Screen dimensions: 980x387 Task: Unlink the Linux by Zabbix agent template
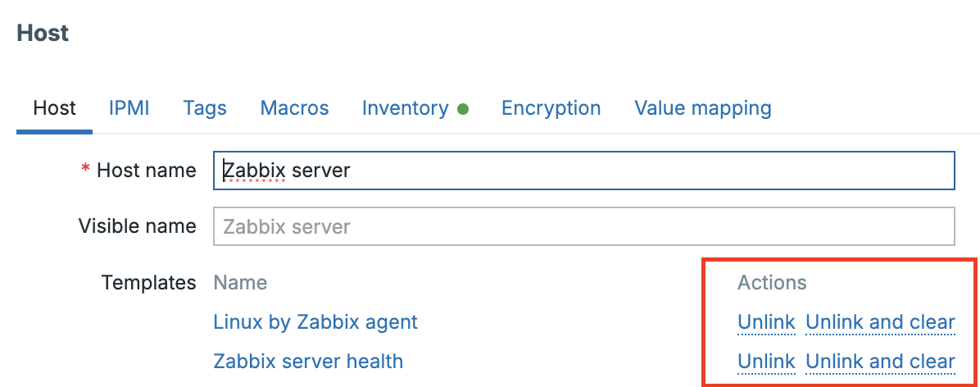pos(766,322)
